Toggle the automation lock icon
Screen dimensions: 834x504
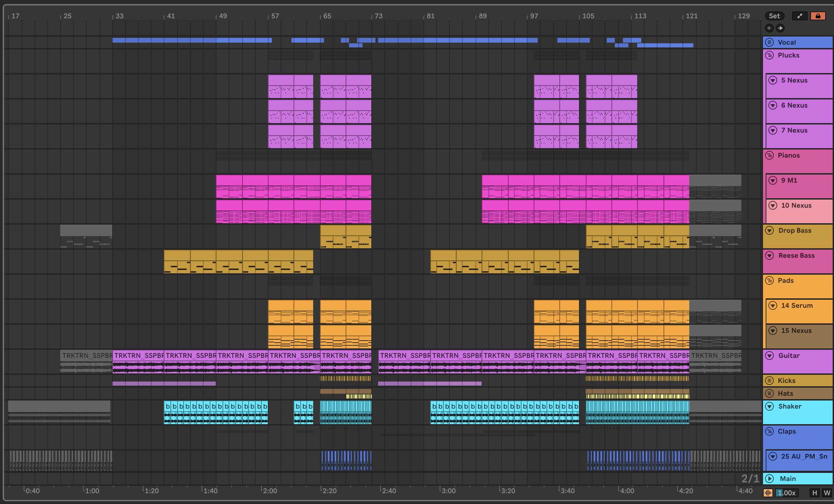click(x=818, y=16)
